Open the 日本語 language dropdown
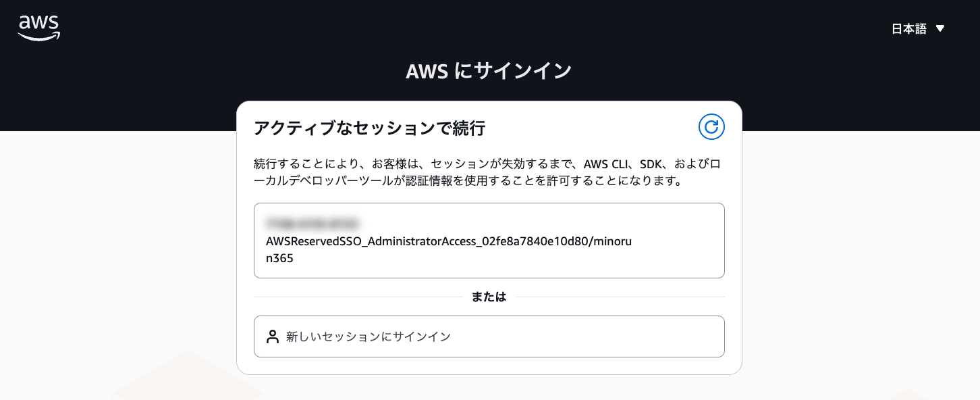The height and width of the screenshot is (400, 980). (909, 29)
